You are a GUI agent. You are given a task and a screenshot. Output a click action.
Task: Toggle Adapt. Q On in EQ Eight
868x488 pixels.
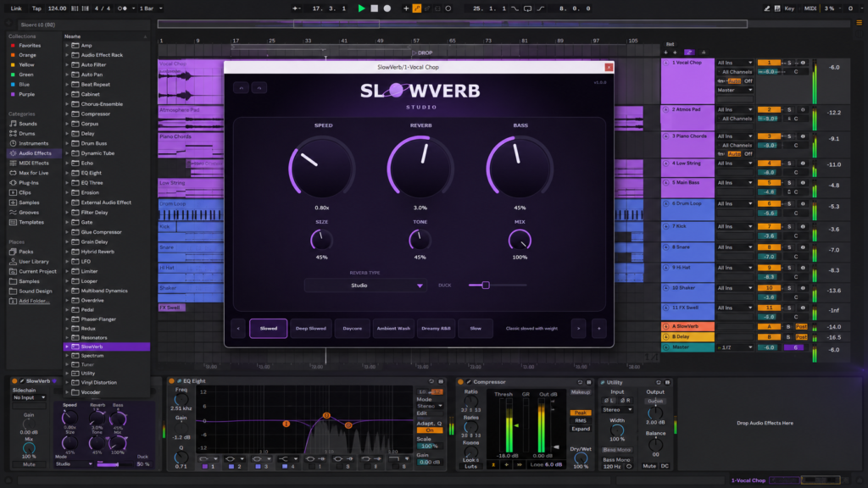click(430, 430)
